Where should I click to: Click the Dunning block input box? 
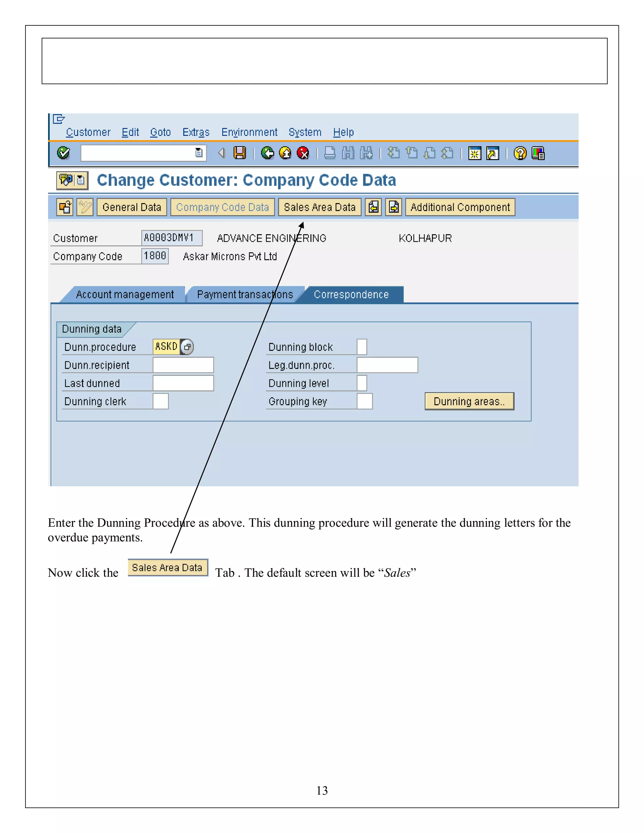pyautogui.click(x=362, y=347)
